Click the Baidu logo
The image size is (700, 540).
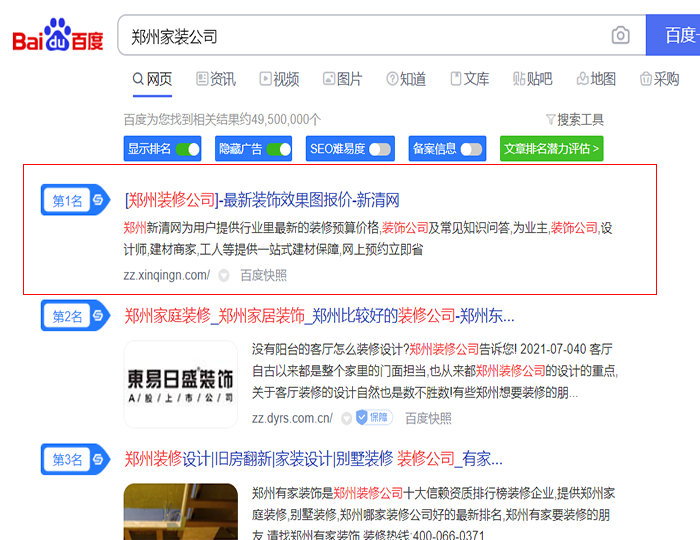pos(58,35)
